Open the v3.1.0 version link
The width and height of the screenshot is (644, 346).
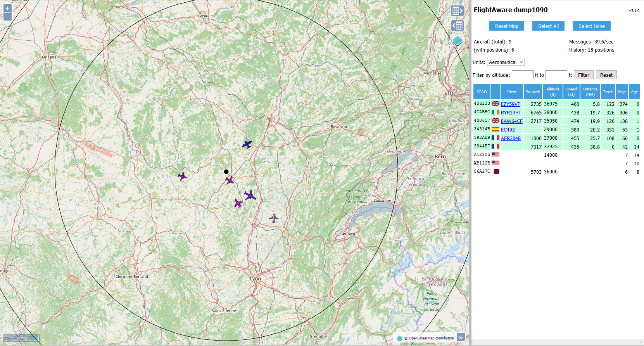tap(634, 11)
